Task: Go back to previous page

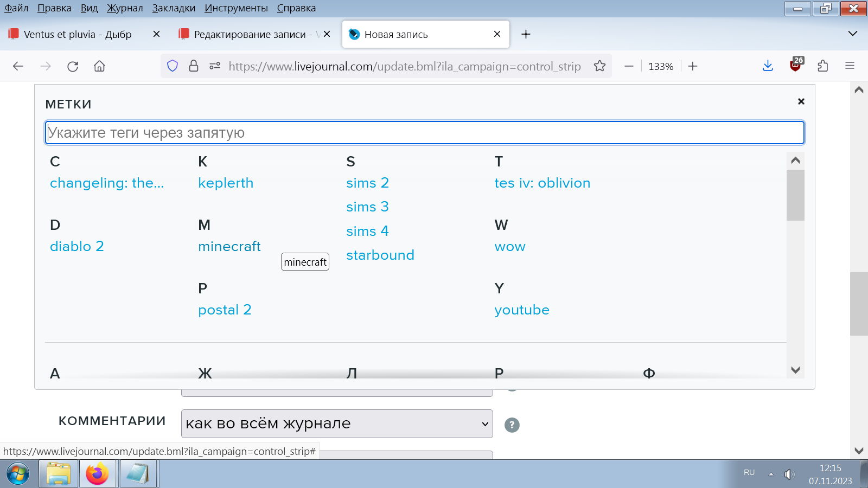Action: pos(18,66)
